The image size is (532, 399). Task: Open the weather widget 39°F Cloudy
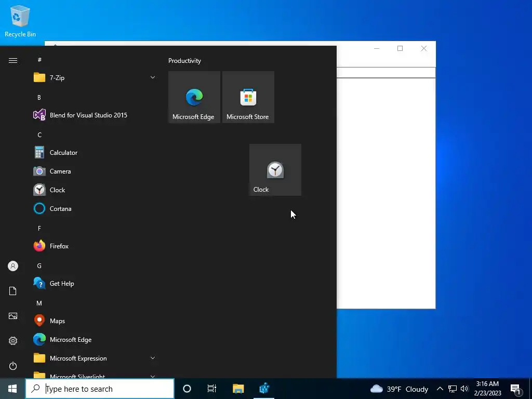(x=399, y=389)
